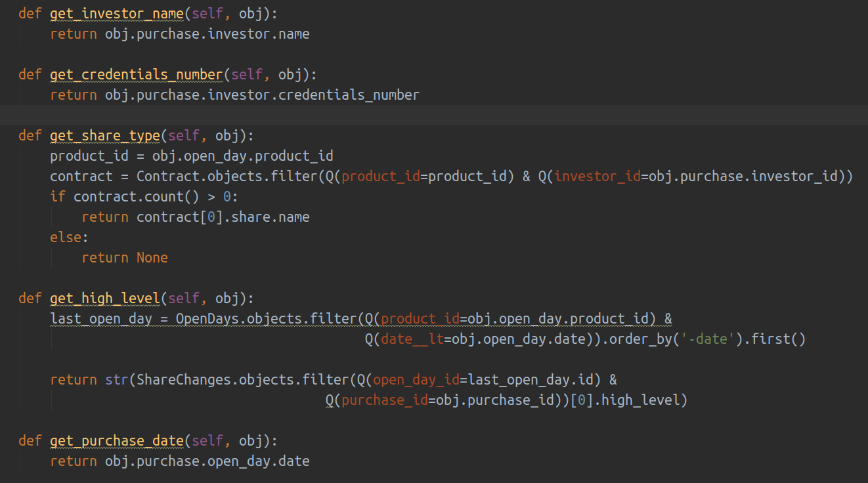This screenshot has width=868, height=483.
Task: Click 'contract[0].share.name' expression
Action: coord(223,217)
